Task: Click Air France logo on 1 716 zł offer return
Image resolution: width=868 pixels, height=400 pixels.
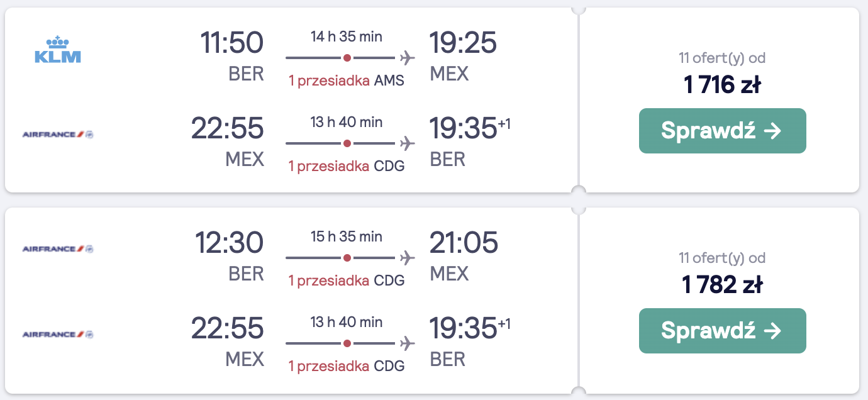Action: [x=57, y=135]
